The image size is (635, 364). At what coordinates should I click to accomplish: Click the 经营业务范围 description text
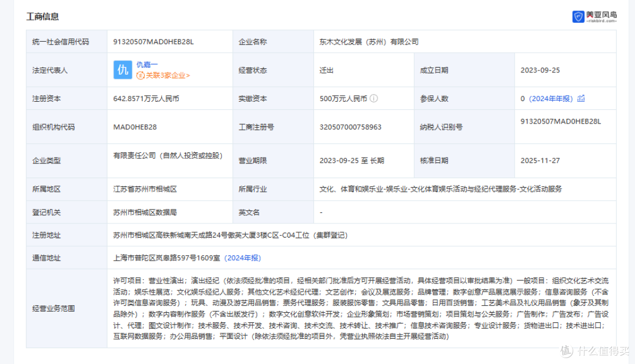pyautogui.click(x=361, y=308)
